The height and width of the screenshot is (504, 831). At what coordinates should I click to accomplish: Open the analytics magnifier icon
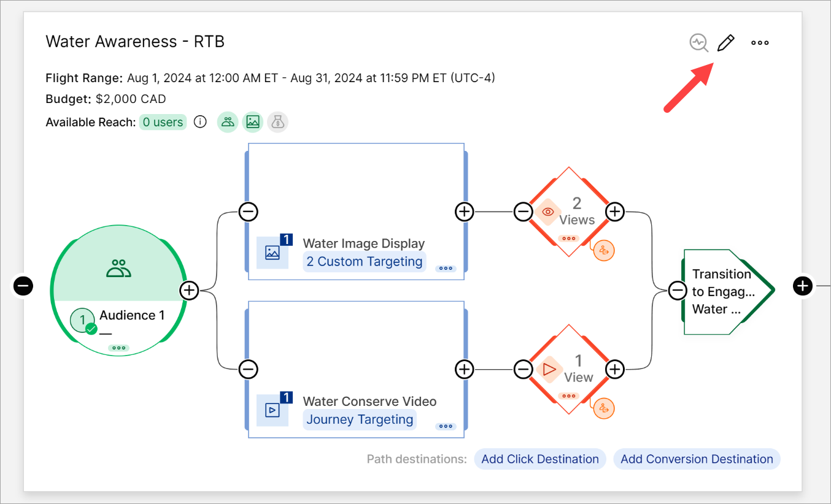click(698, 43)
